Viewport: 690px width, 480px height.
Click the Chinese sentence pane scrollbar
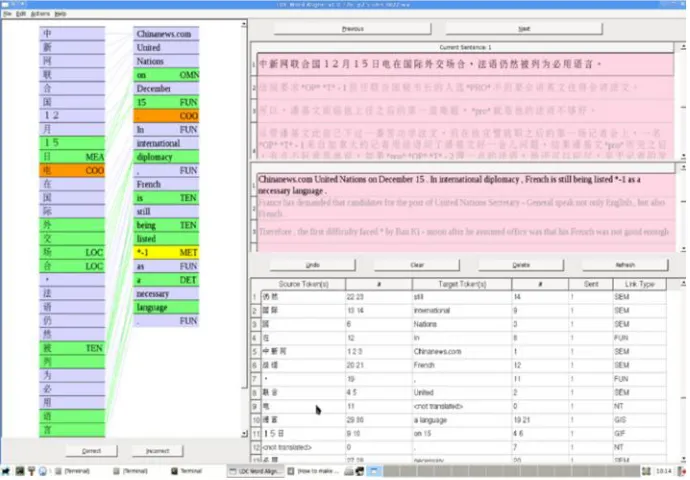point(683,101)
